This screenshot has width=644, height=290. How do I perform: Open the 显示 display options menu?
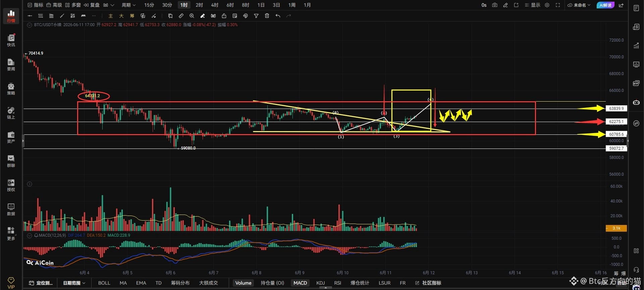[x=532, y=5]
